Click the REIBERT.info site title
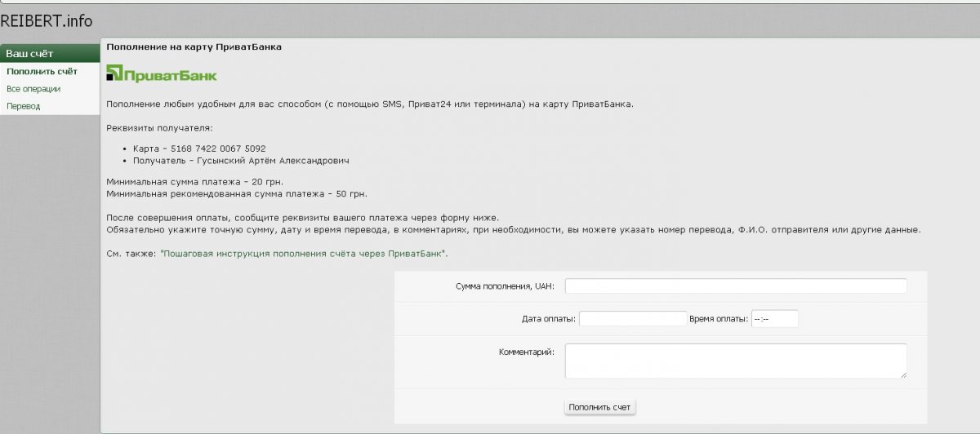 point(46,20)
